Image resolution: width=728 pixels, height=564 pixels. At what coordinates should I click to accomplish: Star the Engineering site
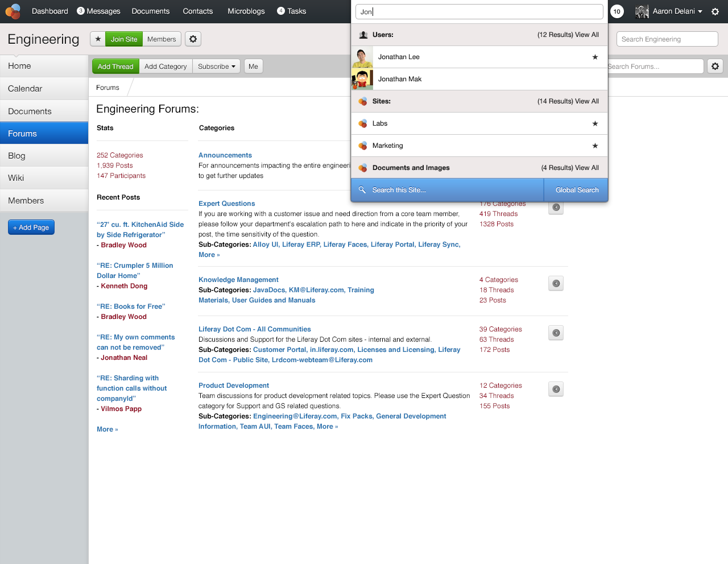[98, 39]
